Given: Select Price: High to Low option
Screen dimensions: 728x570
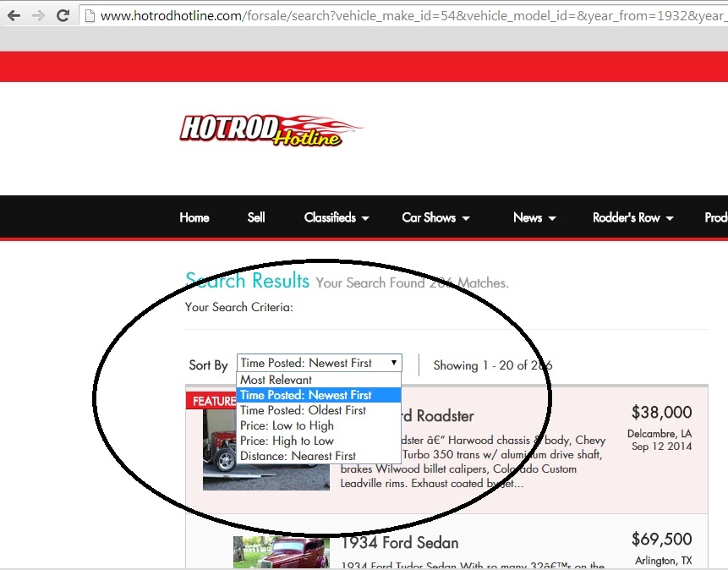Looking at the screenshot, I should click(287, 441).
